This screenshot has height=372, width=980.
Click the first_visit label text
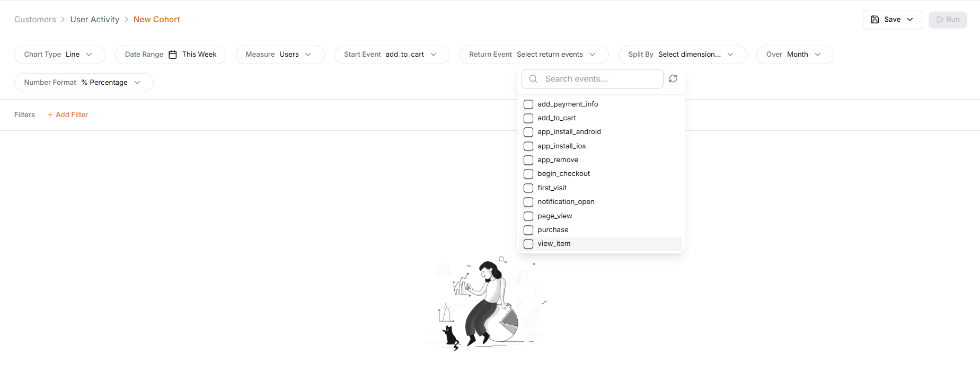coord(552,188)
